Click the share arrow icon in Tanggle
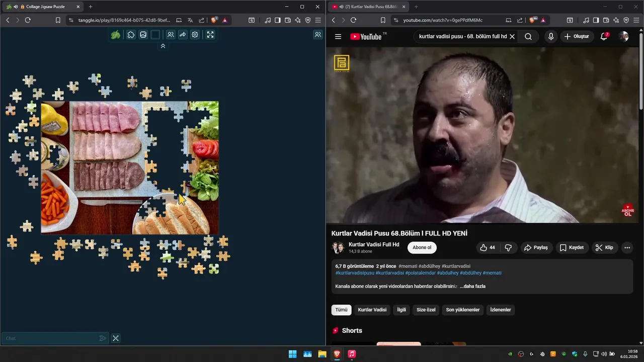 [x=183, y=35]
